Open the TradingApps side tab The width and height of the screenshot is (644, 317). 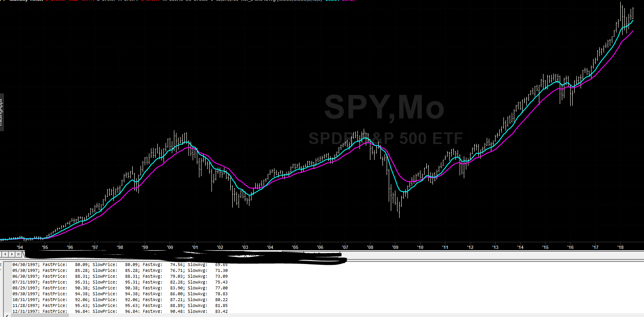(2, 113)
